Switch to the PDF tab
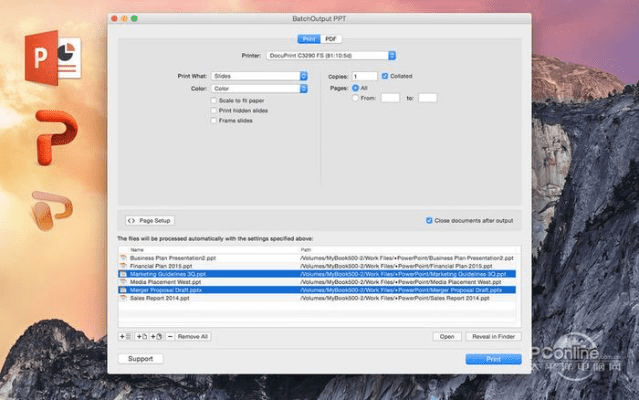 click(x=332, y=38)
